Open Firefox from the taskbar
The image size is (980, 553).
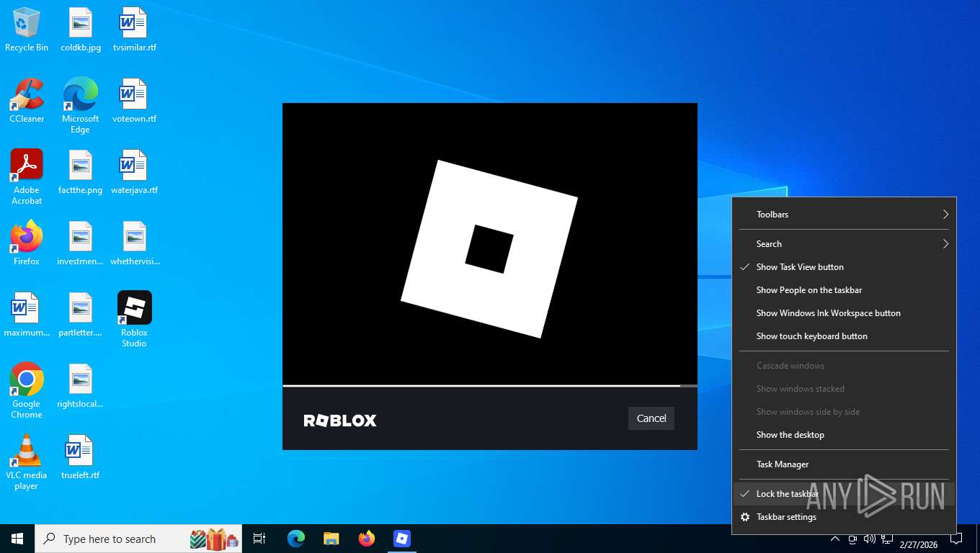pyautogui.click(x=367, y=539)
